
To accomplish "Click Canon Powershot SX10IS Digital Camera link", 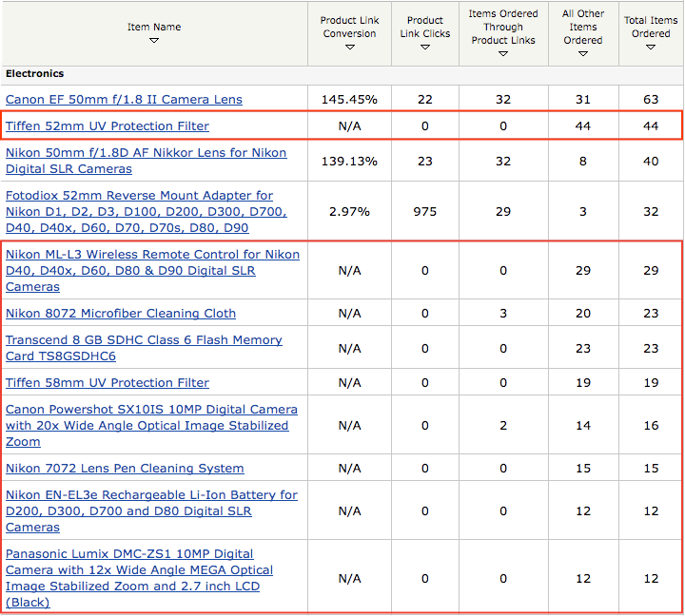I will pos(151,426).
